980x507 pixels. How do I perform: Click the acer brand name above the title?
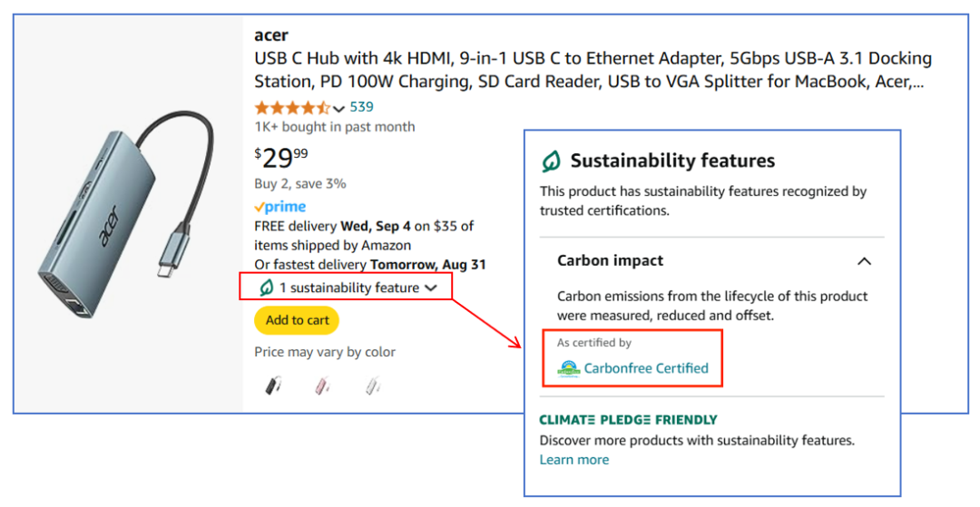point(271,35)
